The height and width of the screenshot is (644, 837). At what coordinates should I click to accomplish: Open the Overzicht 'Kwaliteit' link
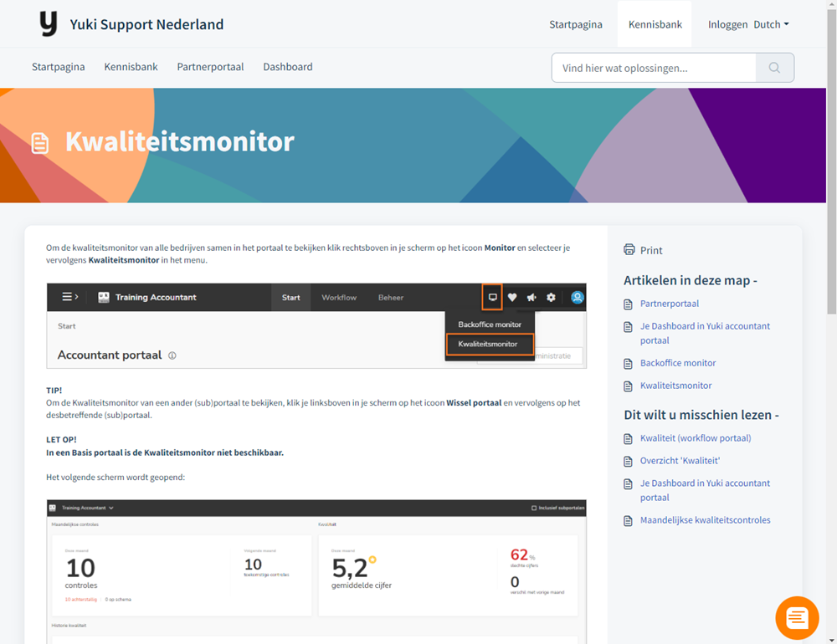pyautogui.click(x=680, y=461)
